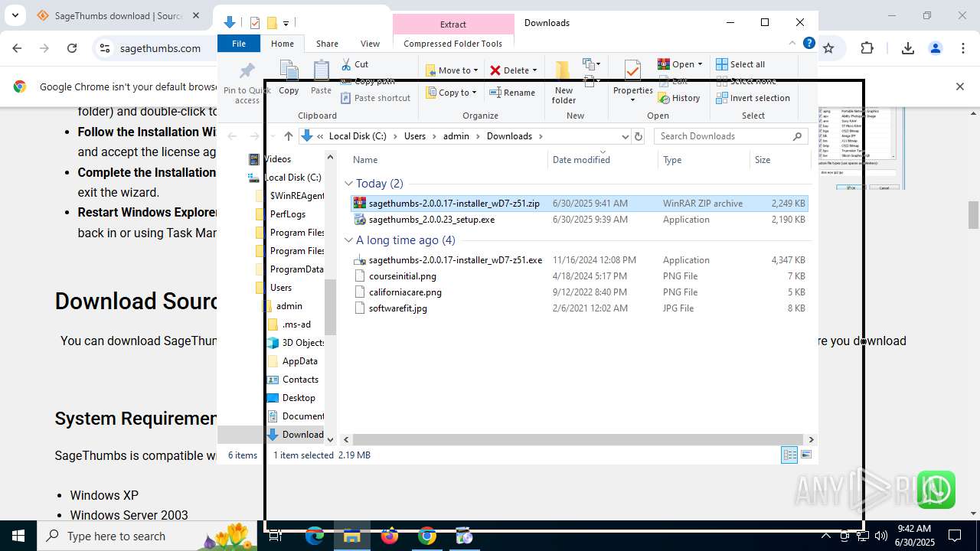Collapse the ribbon with the chevron
The width and height of the screenshot is (980, 551).
pos(792,44)
